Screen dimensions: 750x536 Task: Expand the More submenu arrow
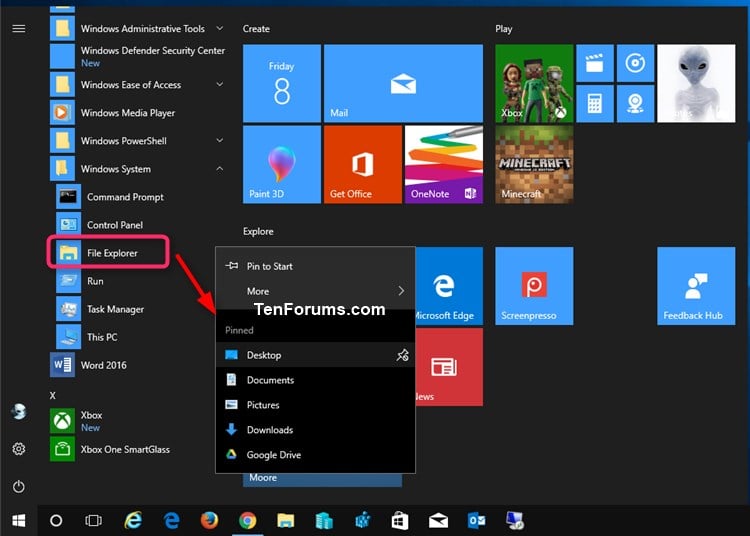[x=401, y=291]
